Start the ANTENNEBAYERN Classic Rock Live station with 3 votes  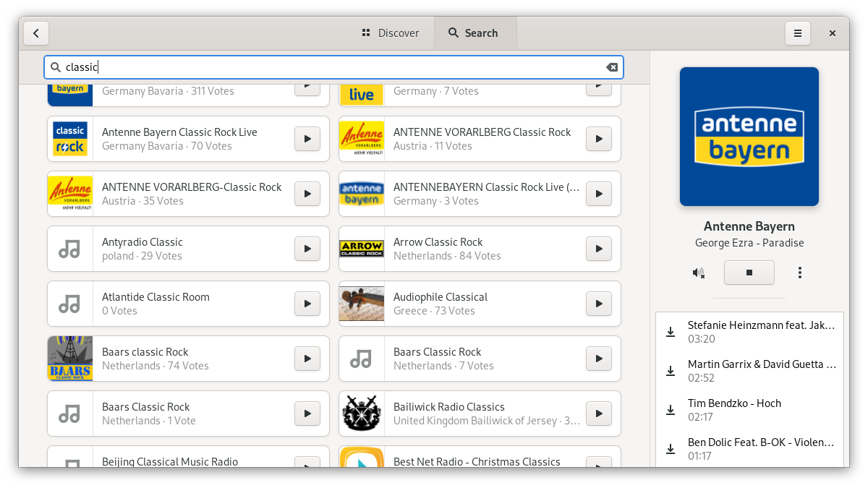click(599, 194)
